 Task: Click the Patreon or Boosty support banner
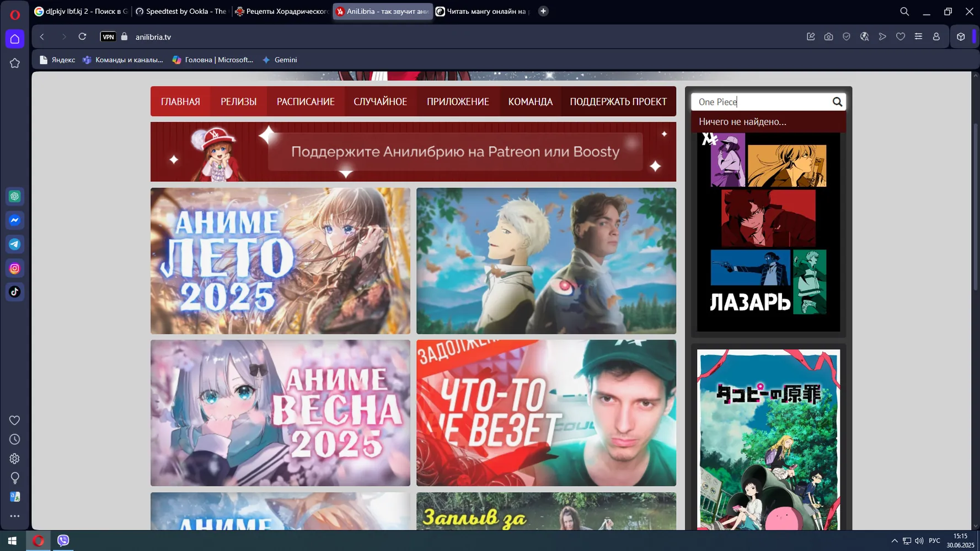[413, 152]
